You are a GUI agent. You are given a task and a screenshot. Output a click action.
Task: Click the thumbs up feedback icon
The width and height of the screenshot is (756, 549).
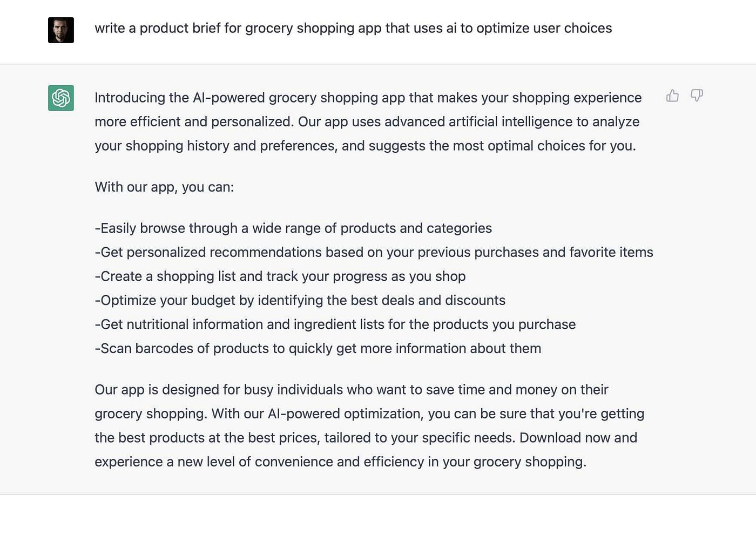coord(672,96)
